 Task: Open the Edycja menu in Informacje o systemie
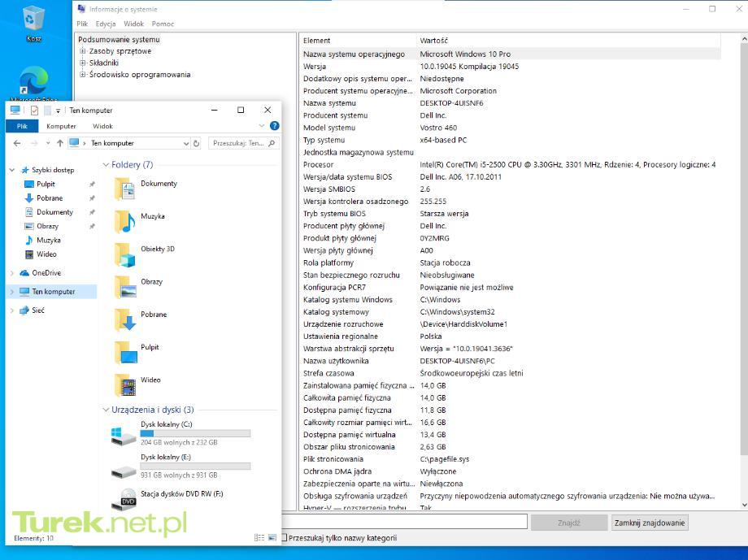(x=106, y=24)
